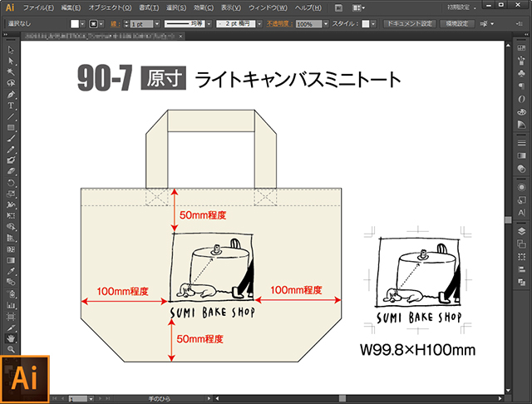Open the brush definition dropdown

[x=259, y=24]
